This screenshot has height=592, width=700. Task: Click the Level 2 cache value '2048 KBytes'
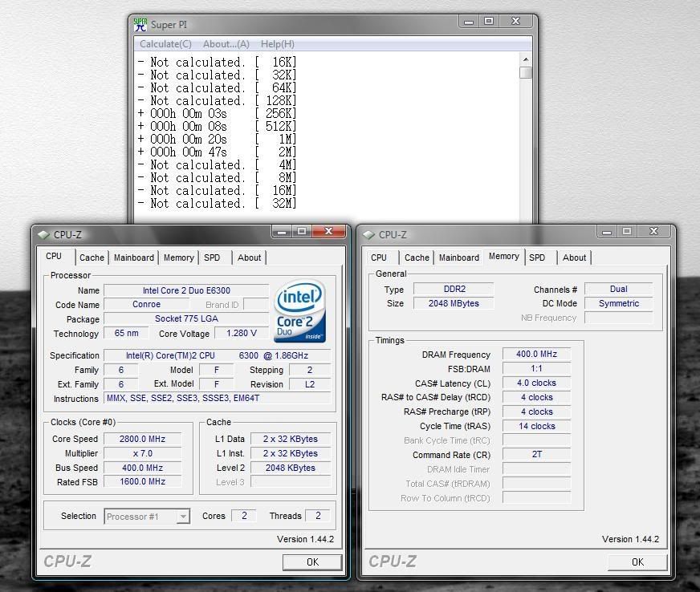pyautogui.click(x=291, y=468)
